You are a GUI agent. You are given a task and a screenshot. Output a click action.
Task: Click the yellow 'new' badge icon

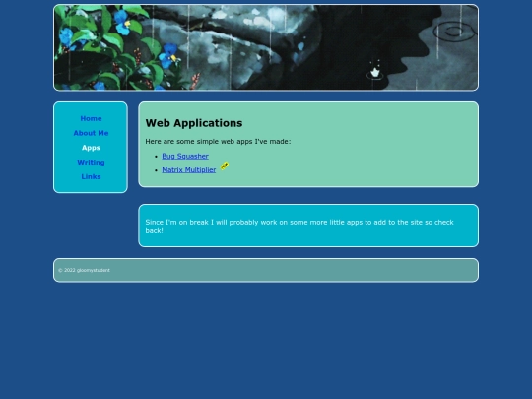tap(225, 166)
